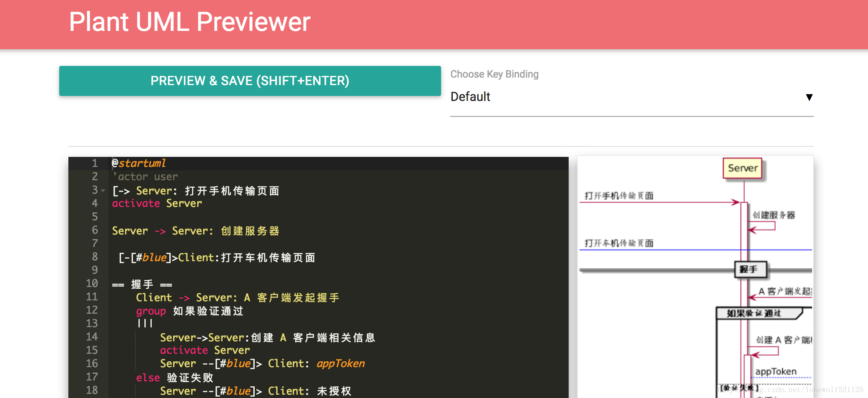Click the 'activate Server' text on line 4

pyautogui.click(x=157, y=204)
